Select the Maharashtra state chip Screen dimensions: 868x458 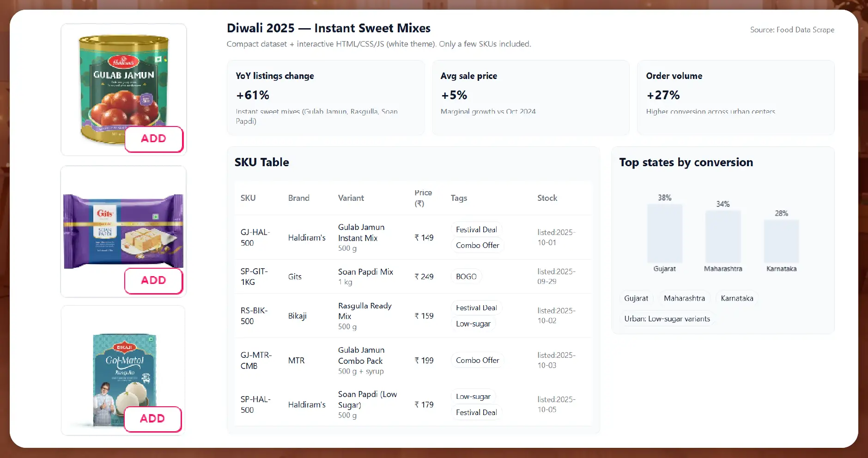684,298
